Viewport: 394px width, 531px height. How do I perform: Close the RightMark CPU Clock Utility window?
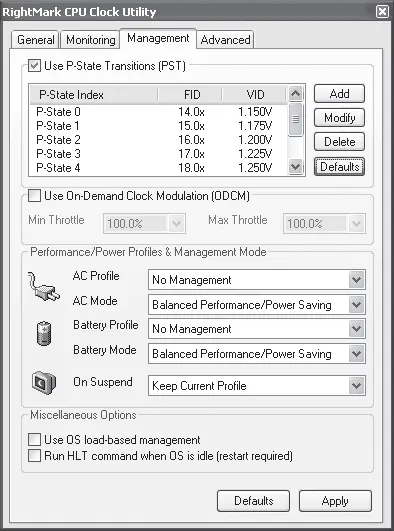point(382,12)
